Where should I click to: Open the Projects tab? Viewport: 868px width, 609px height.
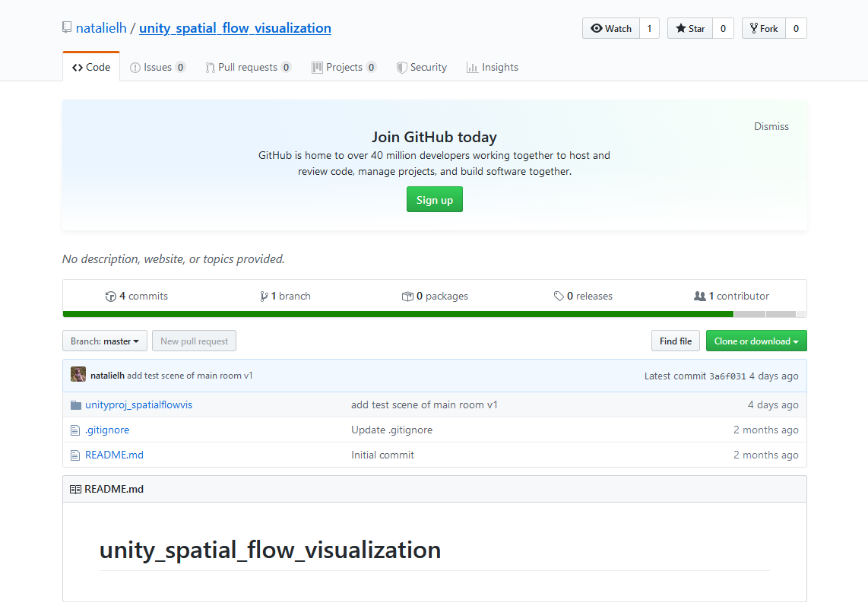[x=344, y=68]
